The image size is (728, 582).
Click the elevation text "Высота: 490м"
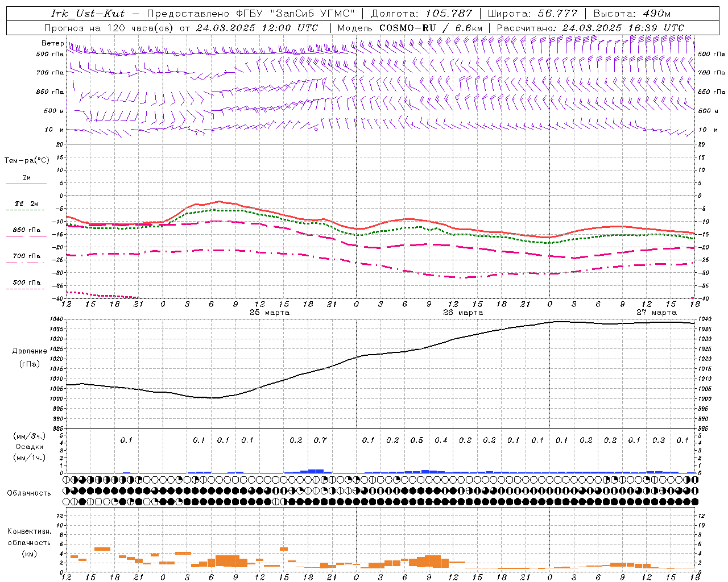click(x=632, y=14)
